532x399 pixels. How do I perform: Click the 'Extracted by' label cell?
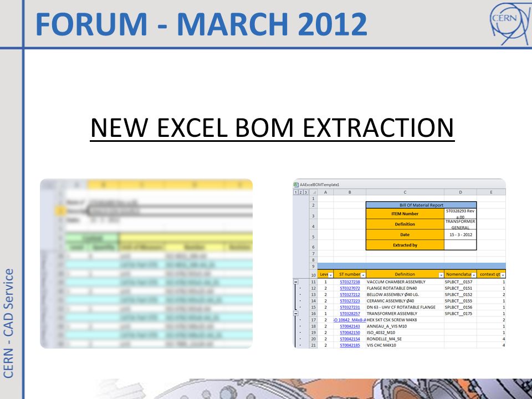405,245
